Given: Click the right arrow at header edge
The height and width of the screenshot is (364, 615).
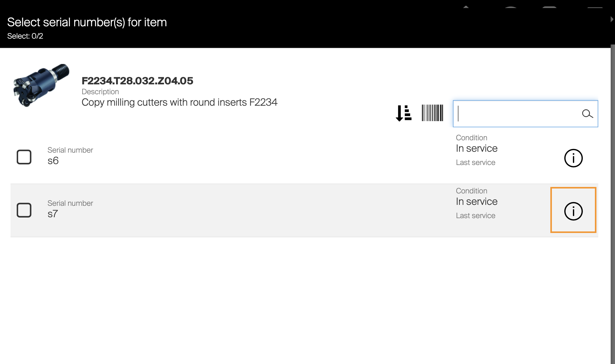Looking at the screenshot, I should [x=612, y=19].
